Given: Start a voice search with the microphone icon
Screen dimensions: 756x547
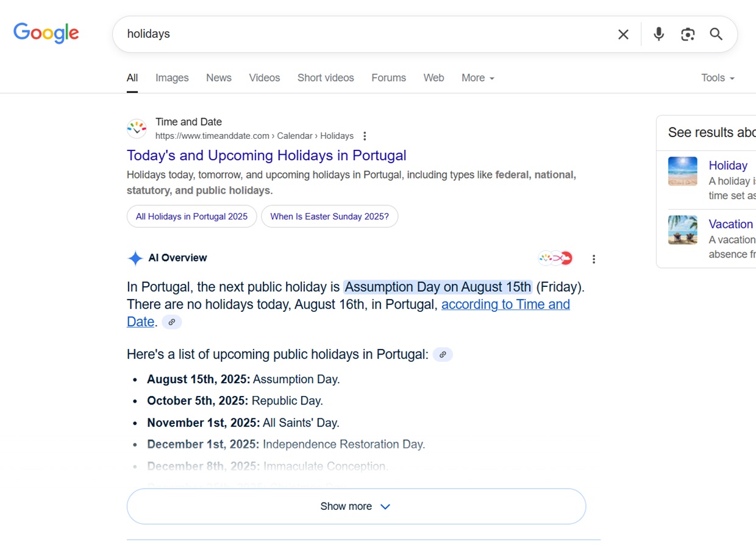Looking at the screenshot, I should coord(658,34).
